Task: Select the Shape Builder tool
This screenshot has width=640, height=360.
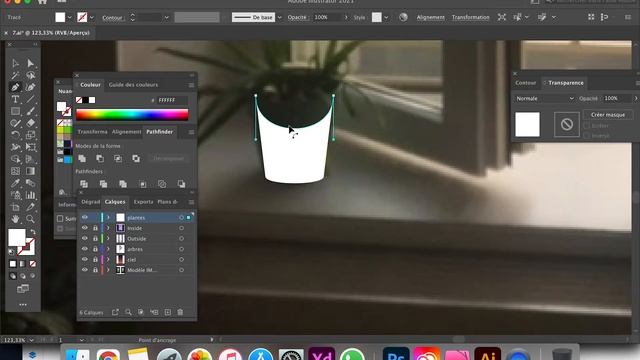Action: pyautogui.click(x=15, y=159)
